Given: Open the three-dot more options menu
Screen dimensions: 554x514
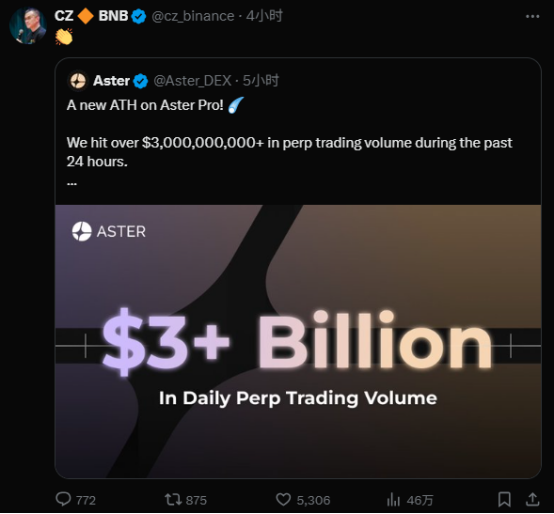Looking at the screenshot, I should (x=532, y=16).
